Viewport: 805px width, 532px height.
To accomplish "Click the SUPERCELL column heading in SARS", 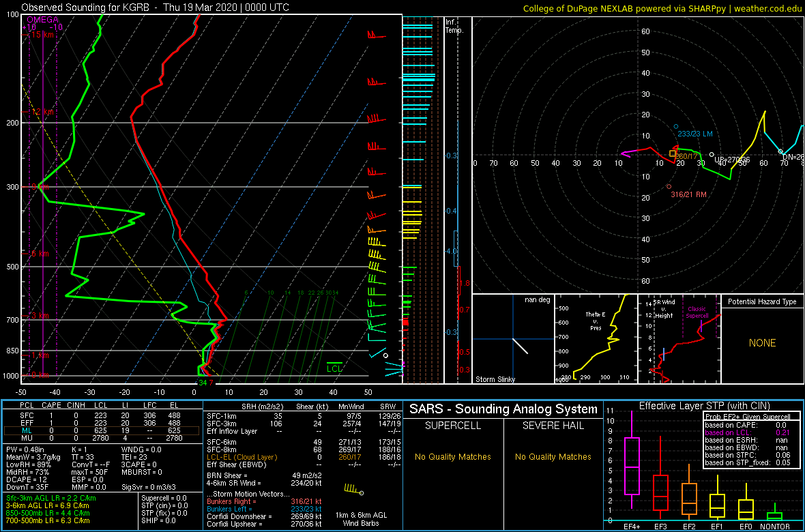I will pyautogui.click(x=452, y=426).
